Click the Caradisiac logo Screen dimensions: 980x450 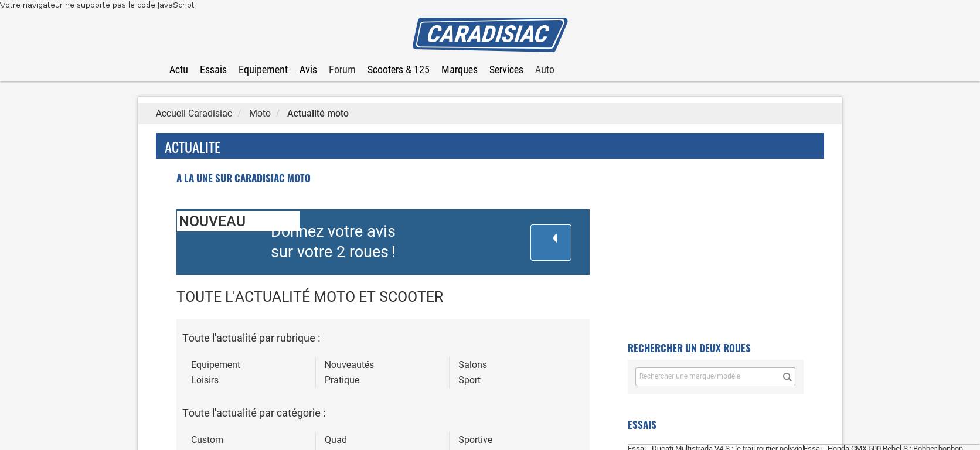click(489, 35)
